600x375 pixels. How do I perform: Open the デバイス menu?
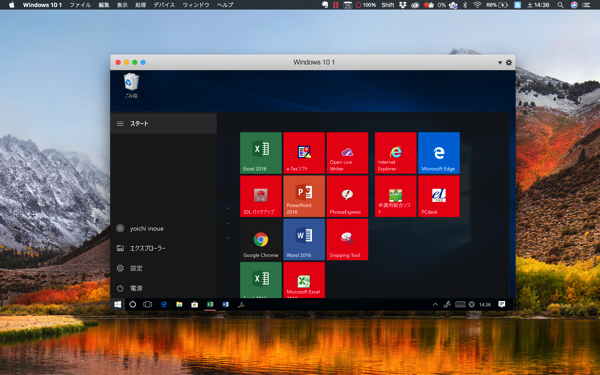pyautogui.click(x=164, y=5)
